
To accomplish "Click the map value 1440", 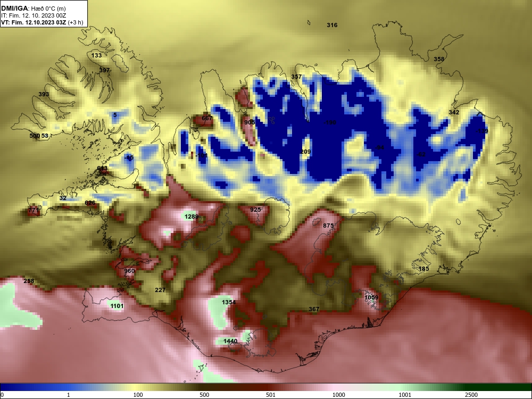I will pyautogui.click(x=230, y=341).
